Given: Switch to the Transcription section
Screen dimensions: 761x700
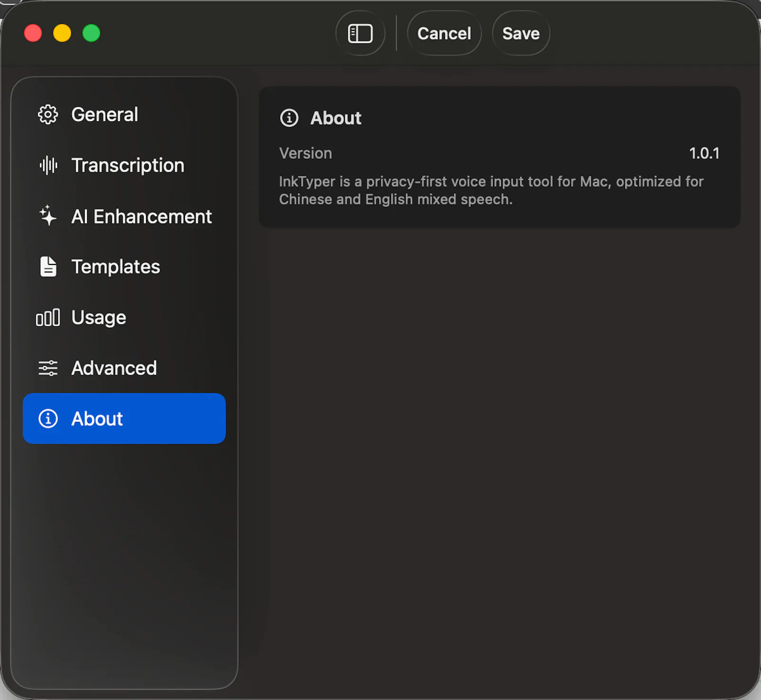Looking at the screenshot, I should [124, 165].
